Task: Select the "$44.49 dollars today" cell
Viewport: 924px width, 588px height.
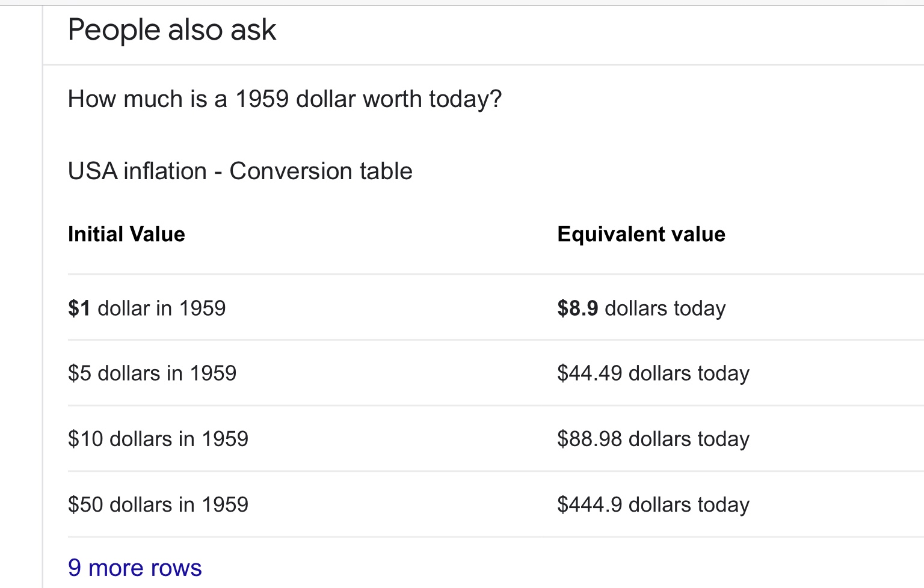Action: (653, 373)
